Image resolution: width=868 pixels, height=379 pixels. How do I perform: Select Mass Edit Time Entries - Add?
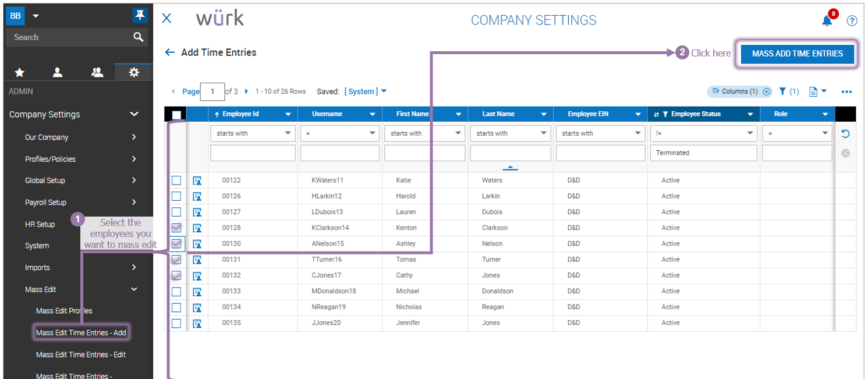coord(81,333)
